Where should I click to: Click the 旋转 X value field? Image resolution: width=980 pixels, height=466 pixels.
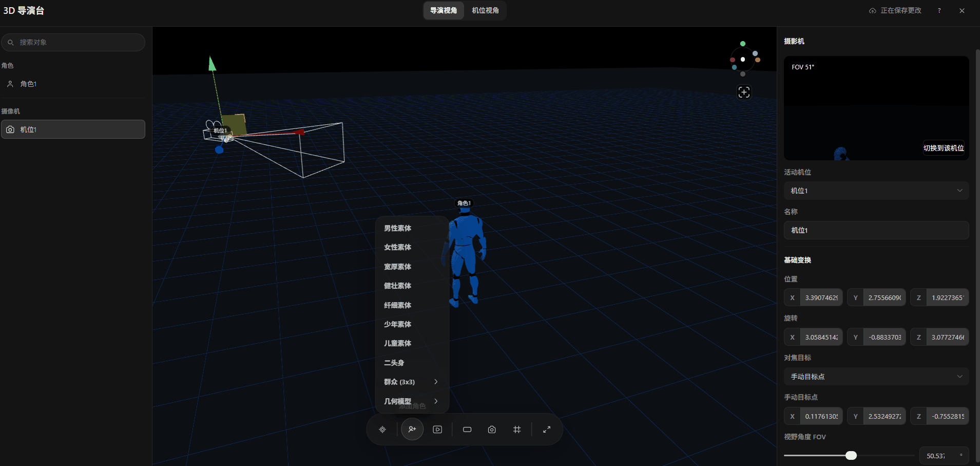tap(821, 337)
